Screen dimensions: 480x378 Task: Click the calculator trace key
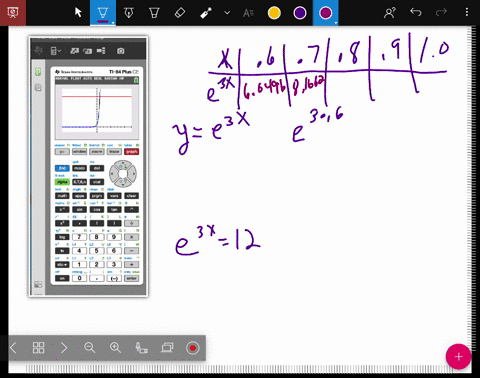[x=114, y=152]
